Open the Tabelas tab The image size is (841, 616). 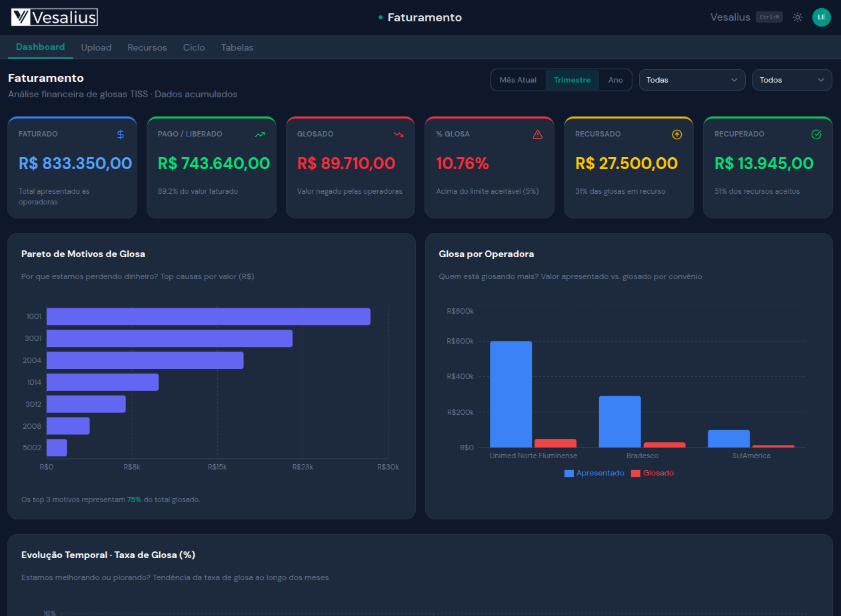click(x=237, y=47)
